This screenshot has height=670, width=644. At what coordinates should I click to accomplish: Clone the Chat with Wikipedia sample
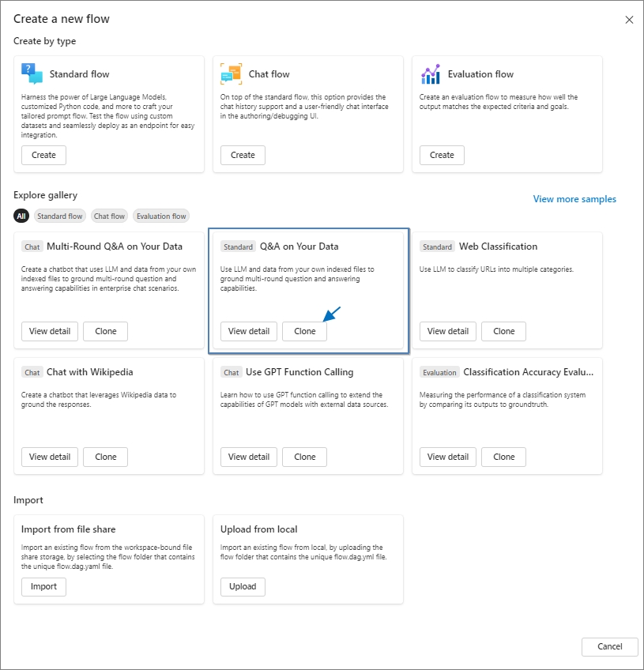[x=106, y=457]
